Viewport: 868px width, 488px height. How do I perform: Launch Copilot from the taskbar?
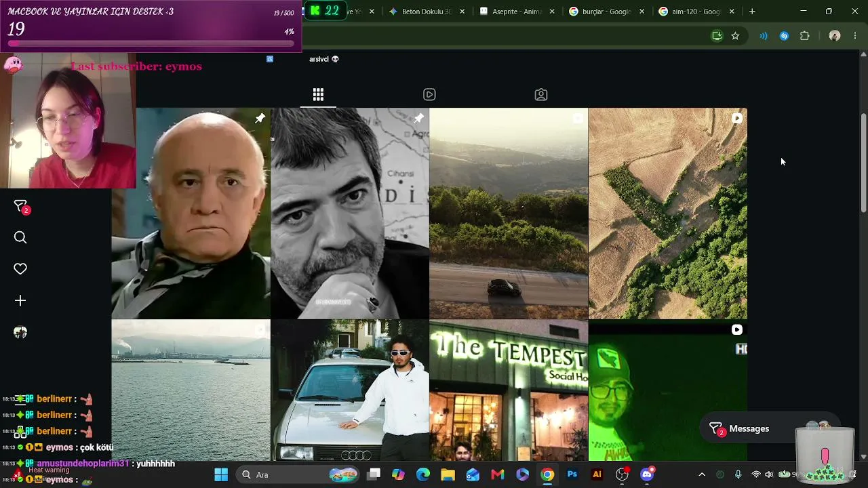pos(398,474)
